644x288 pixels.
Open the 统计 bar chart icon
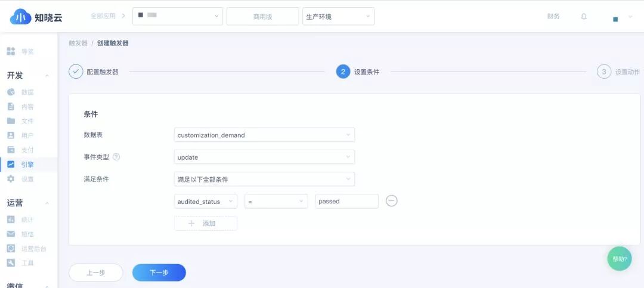[x=11, y=219]
